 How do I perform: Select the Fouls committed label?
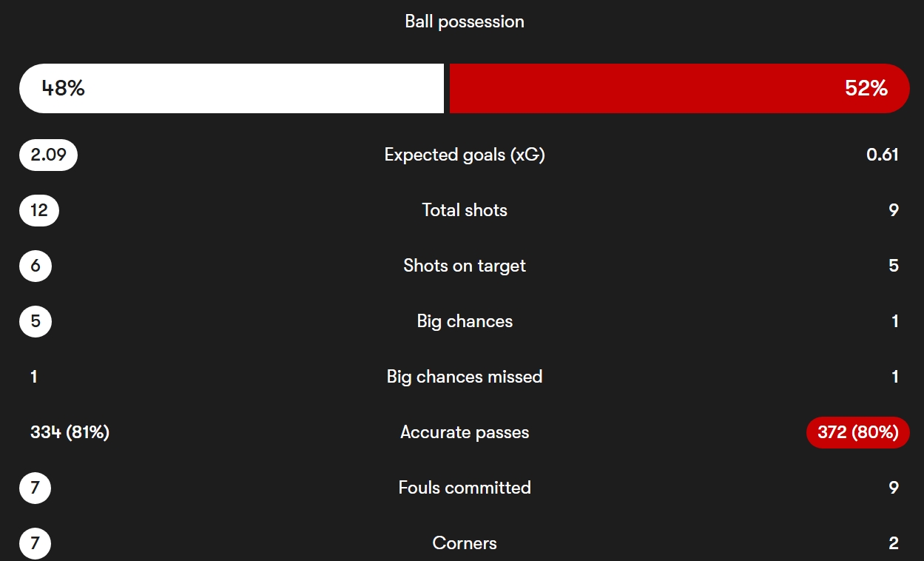(x=465, y=488)
